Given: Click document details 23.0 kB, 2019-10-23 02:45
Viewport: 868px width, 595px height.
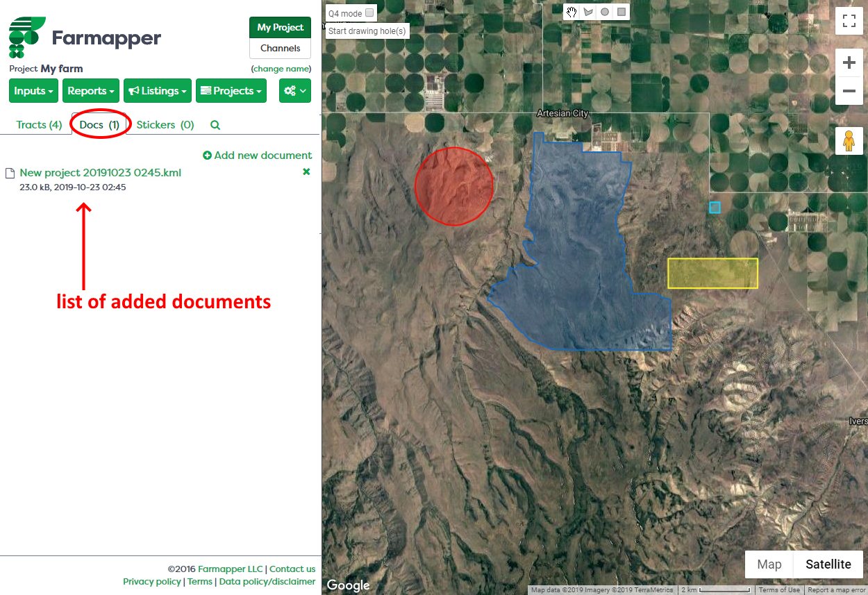Looking at the screenshot, I should click(73, 187).
